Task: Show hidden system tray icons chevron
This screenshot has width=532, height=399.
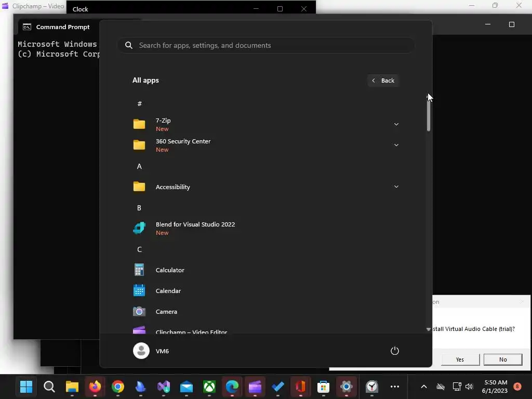Action: point(424,387)
